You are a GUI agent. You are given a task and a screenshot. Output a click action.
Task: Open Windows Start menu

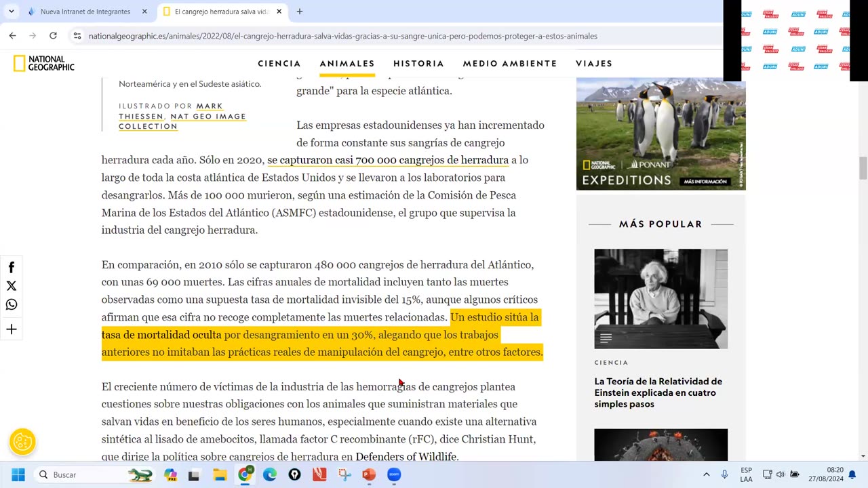tap(18, 474)
